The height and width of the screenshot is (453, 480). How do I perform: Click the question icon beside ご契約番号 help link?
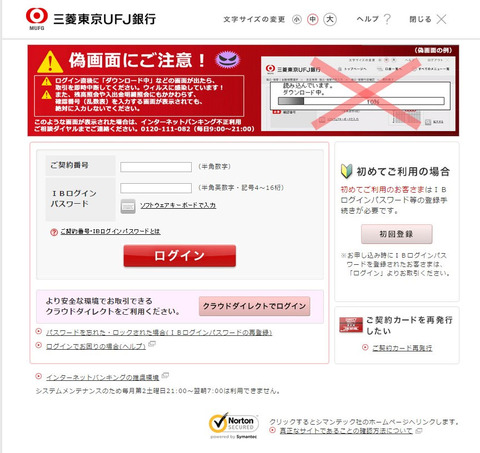(x=54, y=232)
